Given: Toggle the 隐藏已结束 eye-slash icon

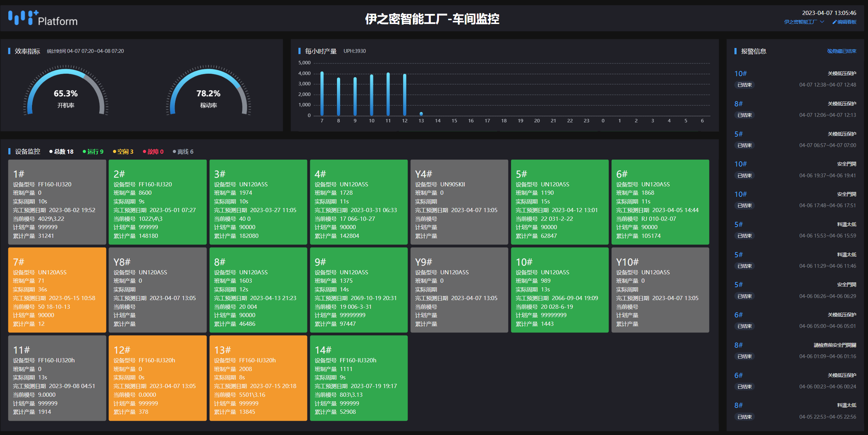Looking at the screenshot, I should (x=830, y=51).
